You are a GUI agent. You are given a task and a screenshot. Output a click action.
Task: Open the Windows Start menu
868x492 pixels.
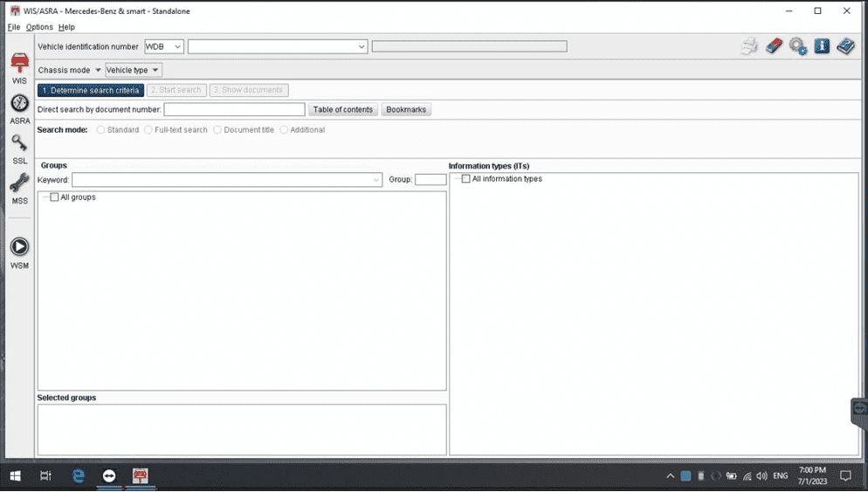pyautogui.click(x=16, y=476)
